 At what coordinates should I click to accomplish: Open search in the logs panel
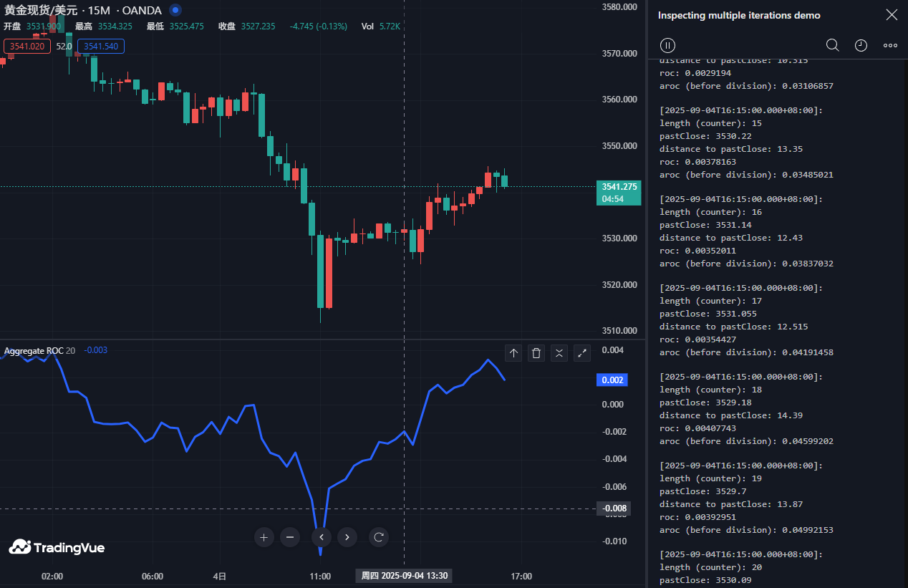832,45
